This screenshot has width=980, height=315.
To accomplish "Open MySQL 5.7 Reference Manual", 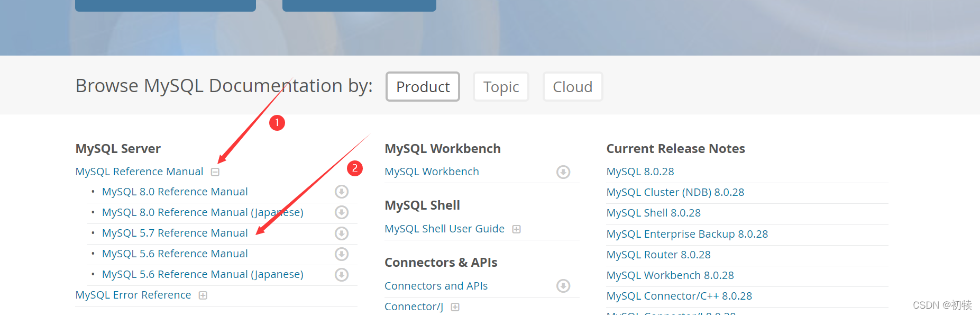I will 175,233.
